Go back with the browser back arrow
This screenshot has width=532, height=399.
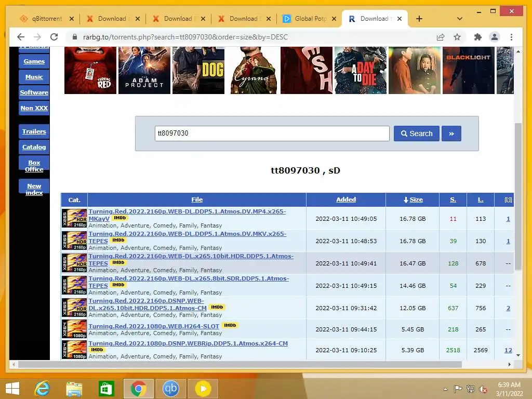21,37
